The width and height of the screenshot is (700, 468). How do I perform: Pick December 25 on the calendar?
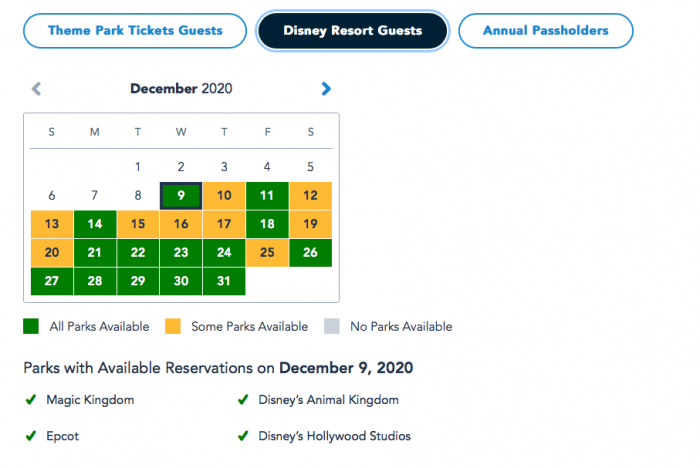pos(267,253)
